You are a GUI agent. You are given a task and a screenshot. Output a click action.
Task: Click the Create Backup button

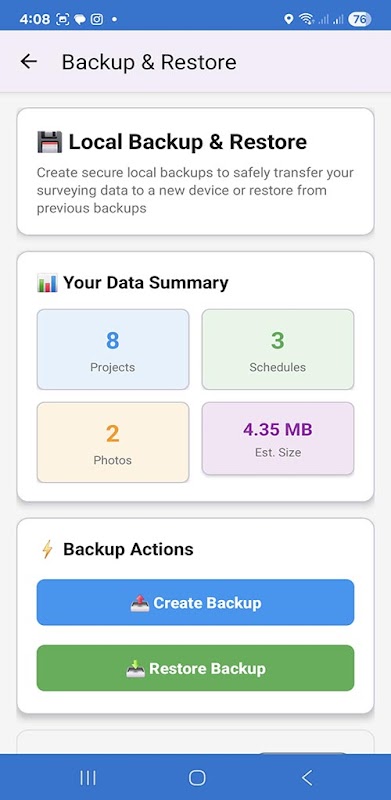pyautogui.click(x=196, y=603)
